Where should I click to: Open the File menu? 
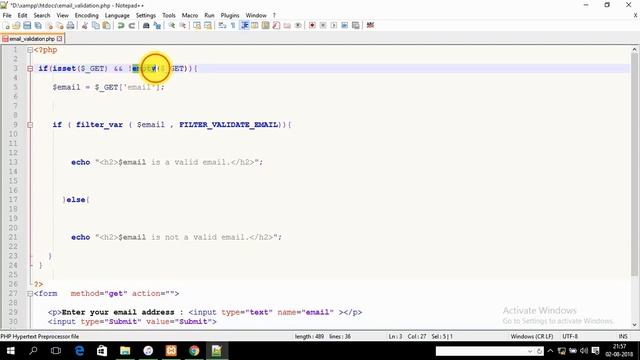(7, 15)
